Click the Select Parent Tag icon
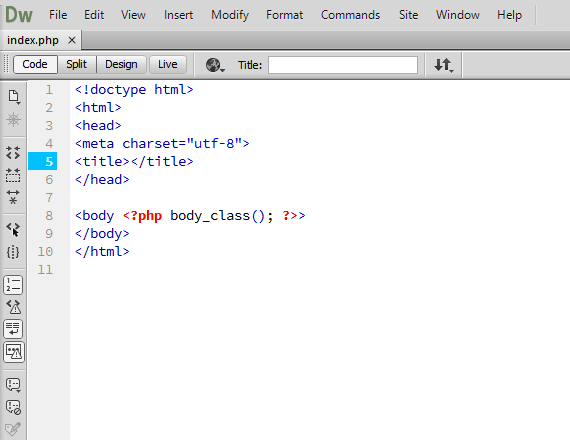 point(13,230)
